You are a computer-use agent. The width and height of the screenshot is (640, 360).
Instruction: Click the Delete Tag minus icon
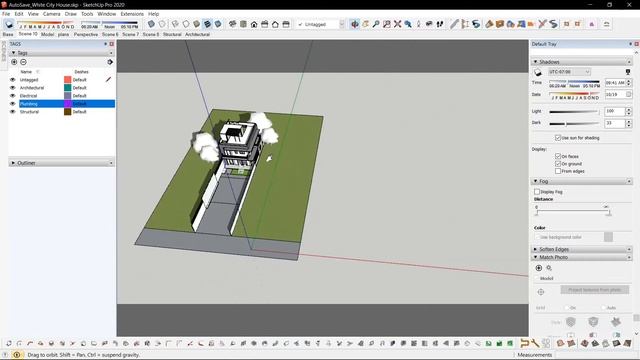pyautogui.click(x=23, y=62)
